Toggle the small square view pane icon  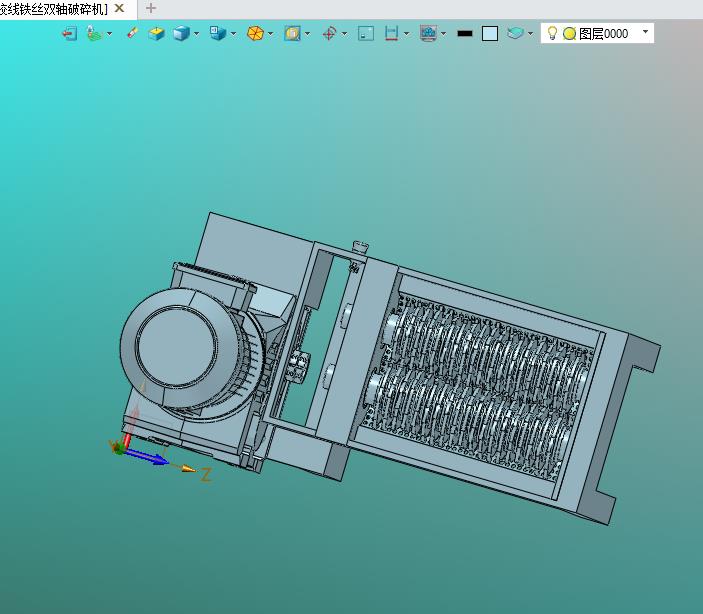coord(366,33)
